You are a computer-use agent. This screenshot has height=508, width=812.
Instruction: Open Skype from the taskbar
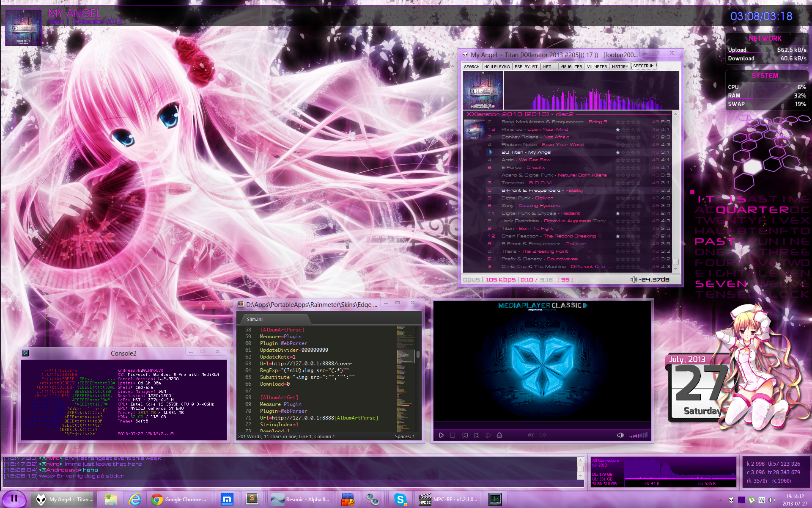point(400,500)
